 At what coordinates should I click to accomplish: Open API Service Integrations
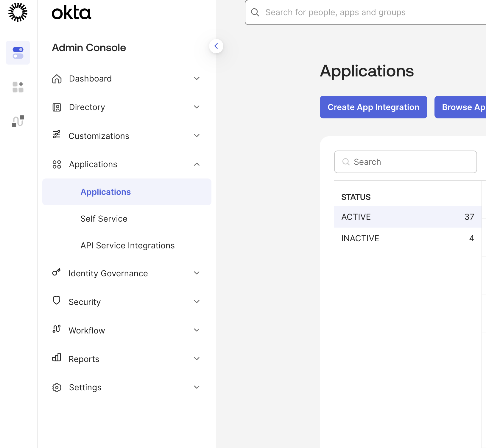point(127,245)
